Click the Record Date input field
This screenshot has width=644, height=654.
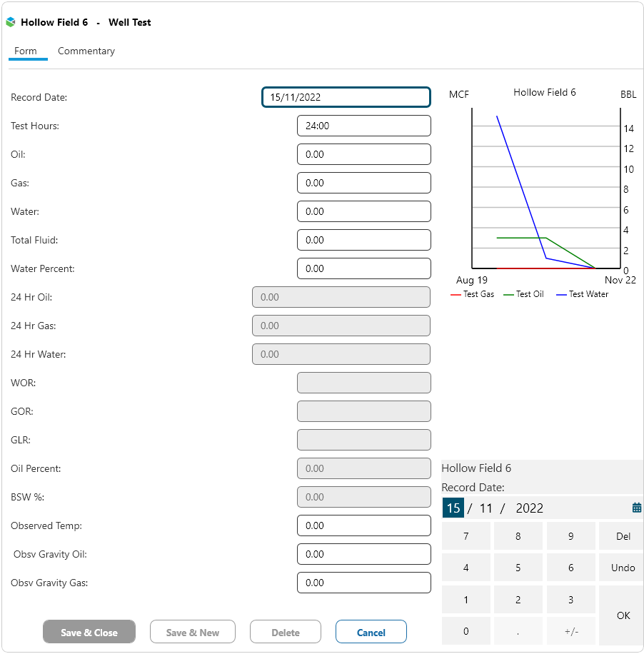(x=346, y=97)
